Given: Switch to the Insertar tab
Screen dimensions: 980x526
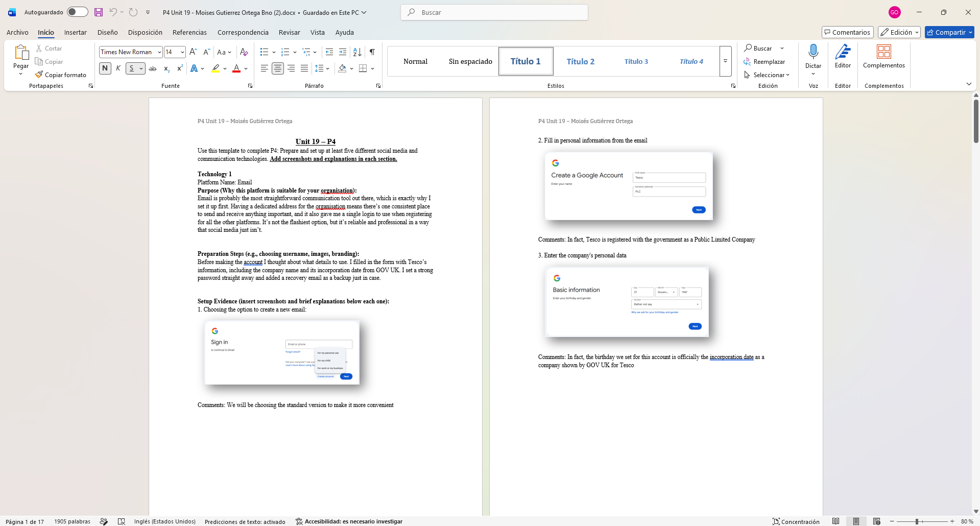Looking at the screenshot, I should 76,32.
